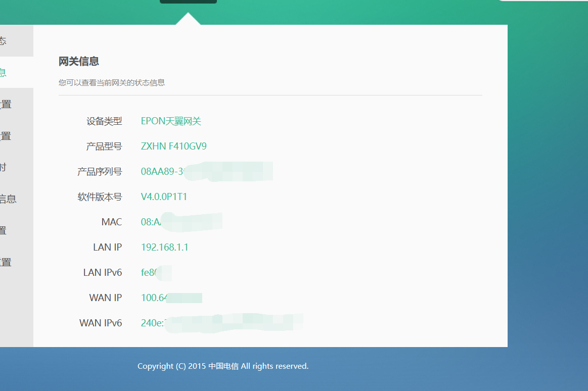Screen dimensions: 588x391
Task: Click the MAC label
Action: [x=112, y=222]
